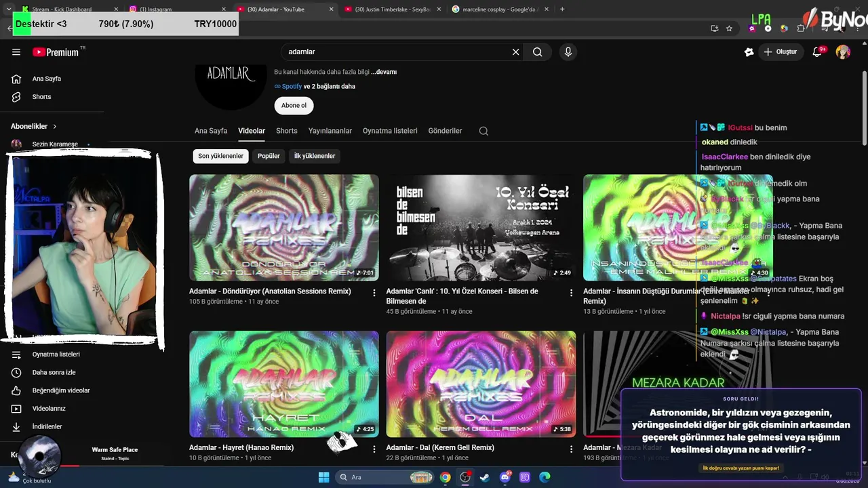Screen dimensions: 868x488
Task: Bookmark this page with the star icon
Action: [729, 28]
